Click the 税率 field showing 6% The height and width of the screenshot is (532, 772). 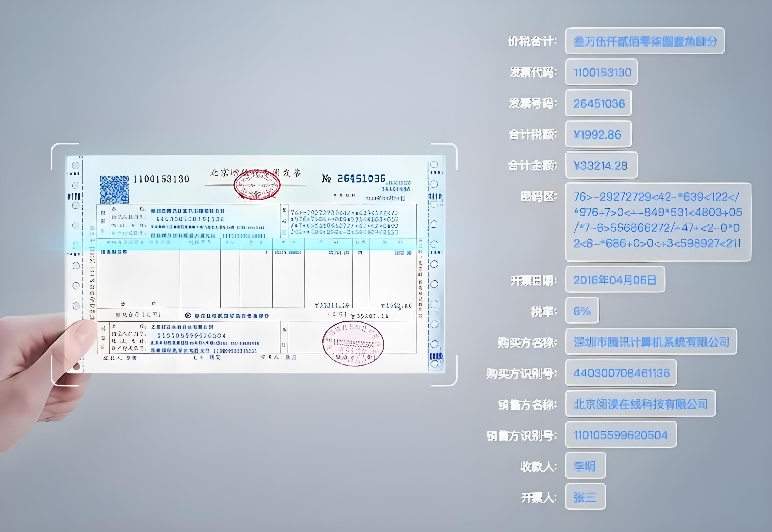pyautogui.click(x=582, y=310)
